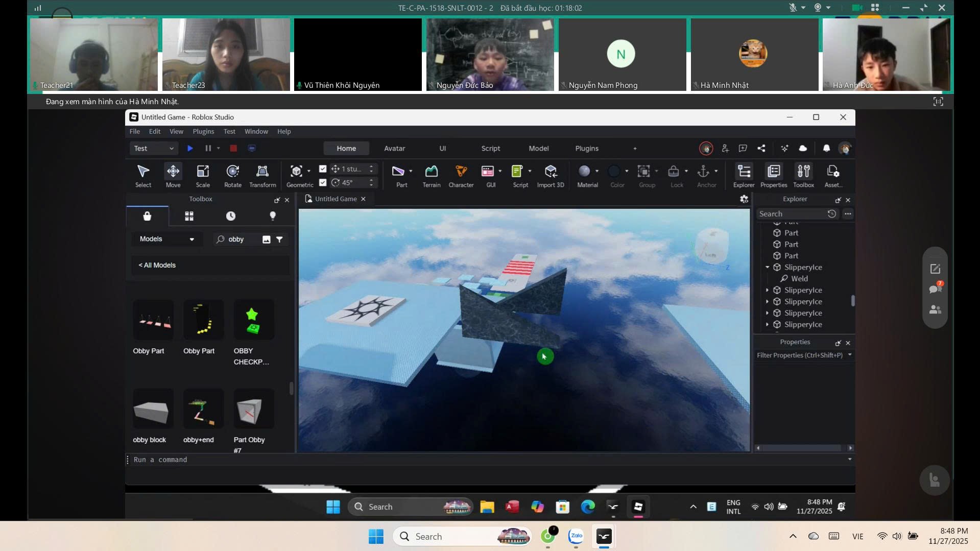
Task: Click the Toolbox panel button
Action: [803, 175]
